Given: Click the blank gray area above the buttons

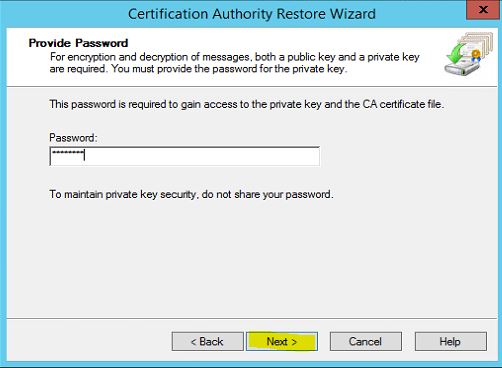Looking at the screenshot, I should [x=252, y=260].
